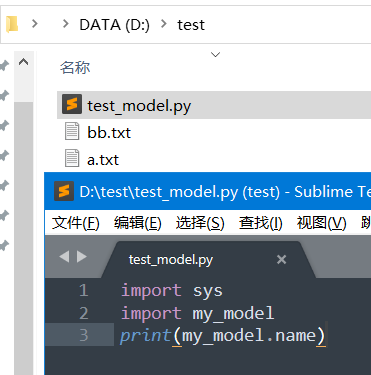
Task: Open the 视图(V) menu
Action: point(321,222)
